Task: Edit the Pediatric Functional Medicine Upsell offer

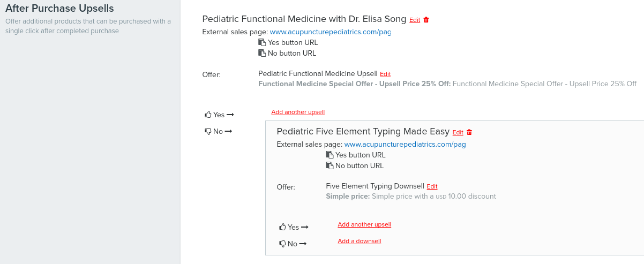Action: [385, 74]
